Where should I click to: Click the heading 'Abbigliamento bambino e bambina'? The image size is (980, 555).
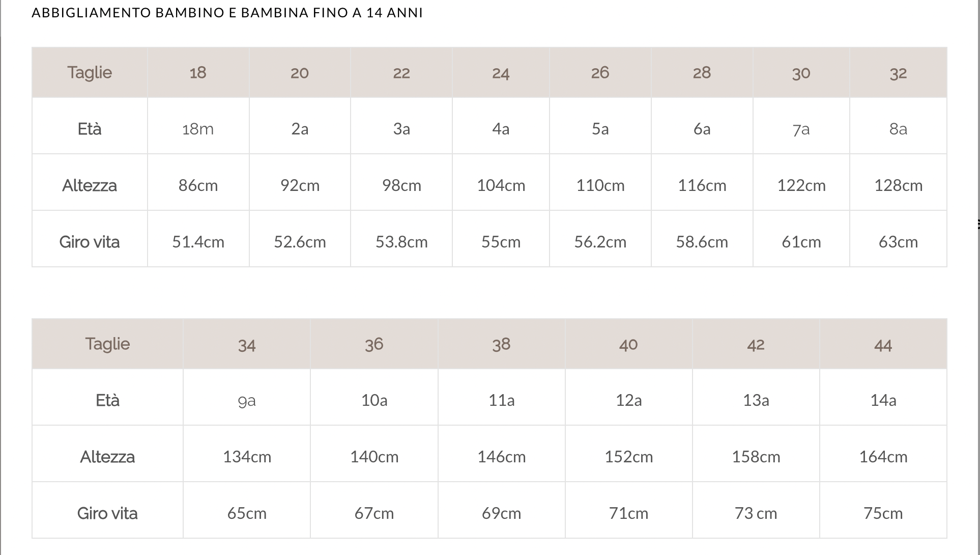pyautogui.click(x=227, y=13)
